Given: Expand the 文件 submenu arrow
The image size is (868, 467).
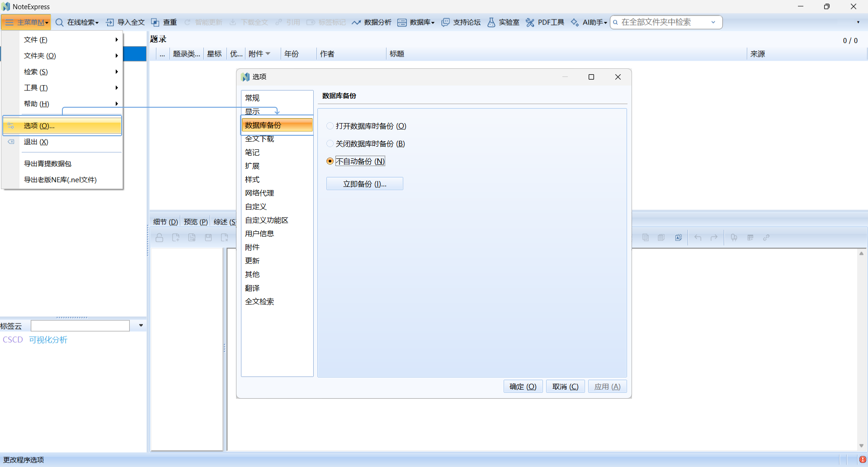Looking at the screenshot, I should coord(117,40).
